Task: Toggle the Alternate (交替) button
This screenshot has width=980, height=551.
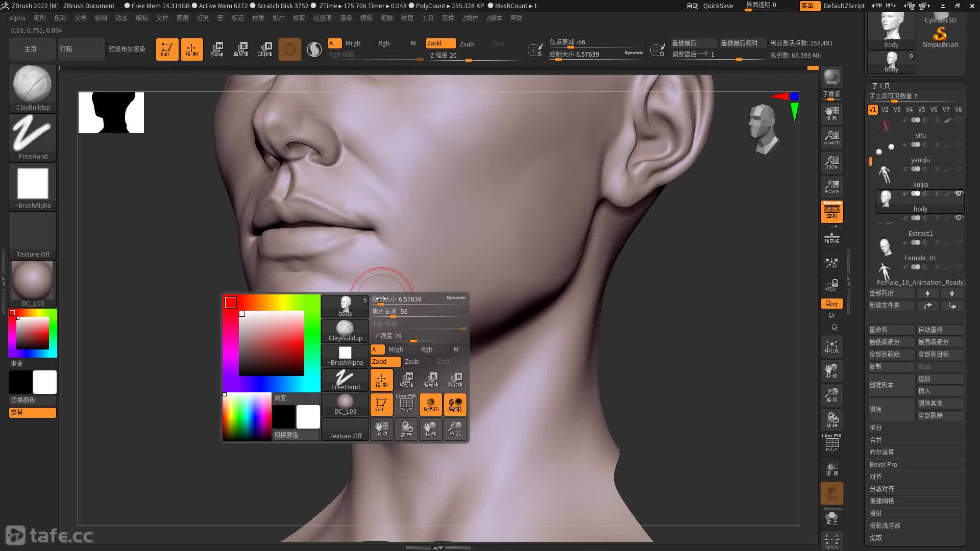Action: point(33,412)
